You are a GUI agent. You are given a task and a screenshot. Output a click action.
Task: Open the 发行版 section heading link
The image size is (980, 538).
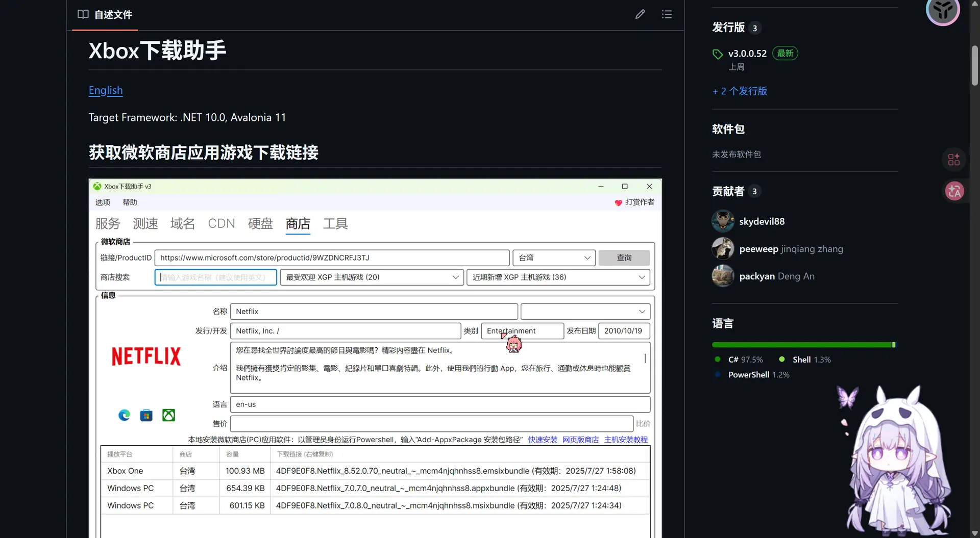pyautogui.click(x=728, y=28)
